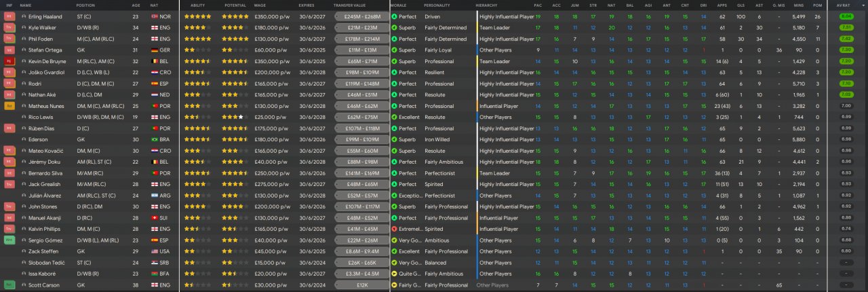Click Bernardo Silva's Perfectionist personality text
The image size is (868, 292).
[439, 173]
